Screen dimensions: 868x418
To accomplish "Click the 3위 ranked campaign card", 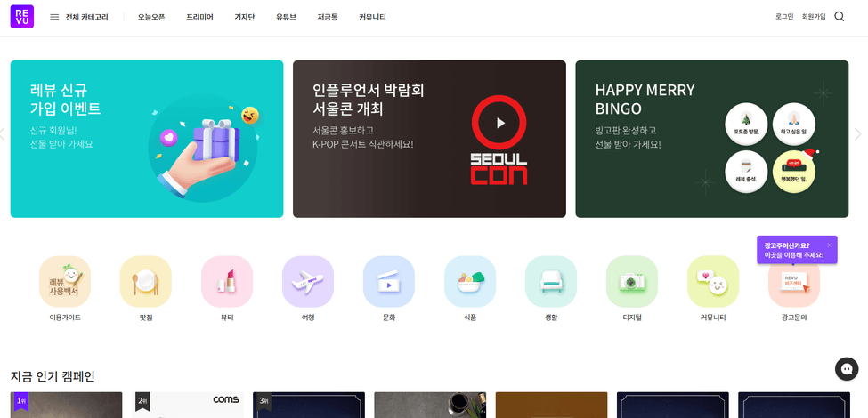I will (309, 405).
